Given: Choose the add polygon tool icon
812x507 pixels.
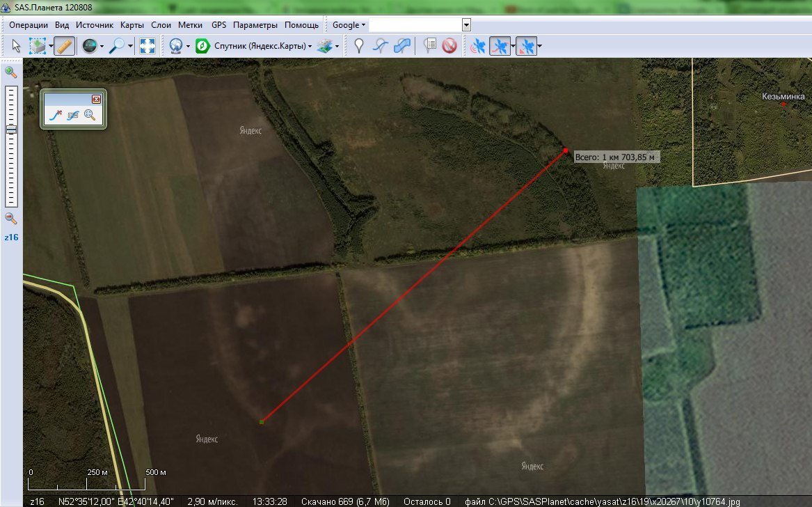Looking at the screenshot, I should pyautogui.click(x=402, y=46).
